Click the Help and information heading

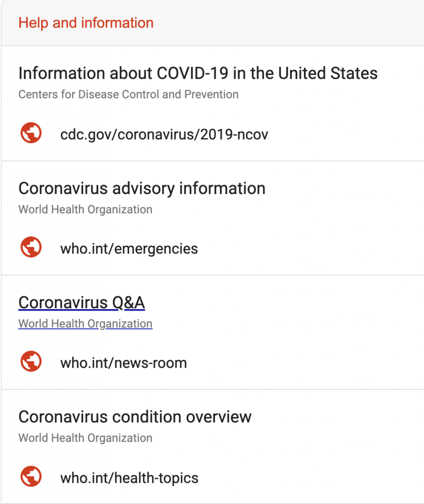(86, 23)
